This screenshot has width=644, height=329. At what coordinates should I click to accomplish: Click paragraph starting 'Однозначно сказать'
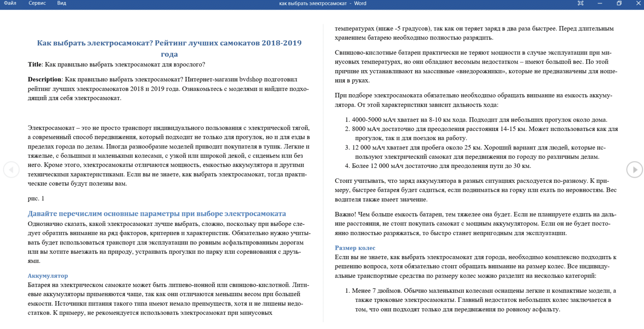[169, 242]
